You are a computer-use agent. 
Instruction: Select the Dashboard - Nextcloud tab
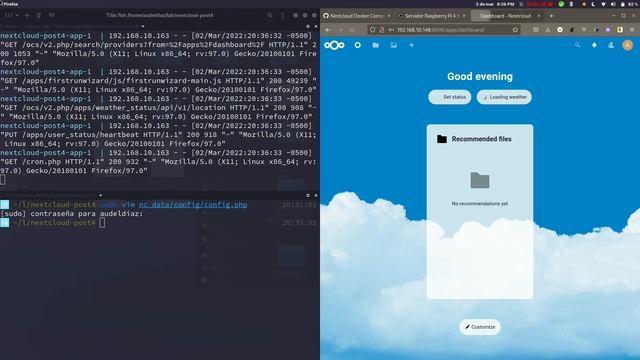505,16
